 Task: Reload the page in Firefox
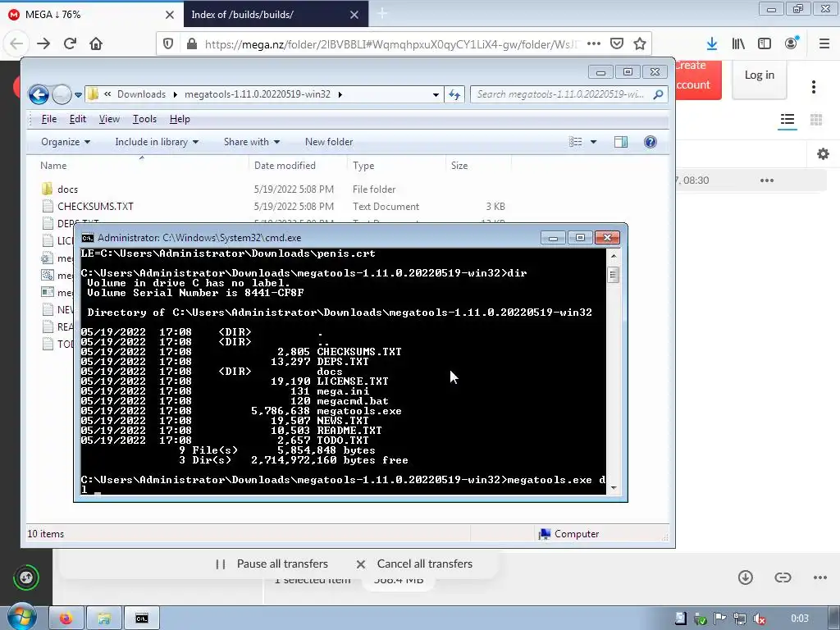70,43
